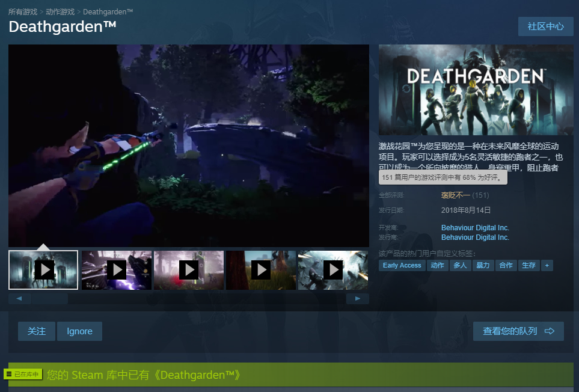Click the Ignore button

[79, 331]
